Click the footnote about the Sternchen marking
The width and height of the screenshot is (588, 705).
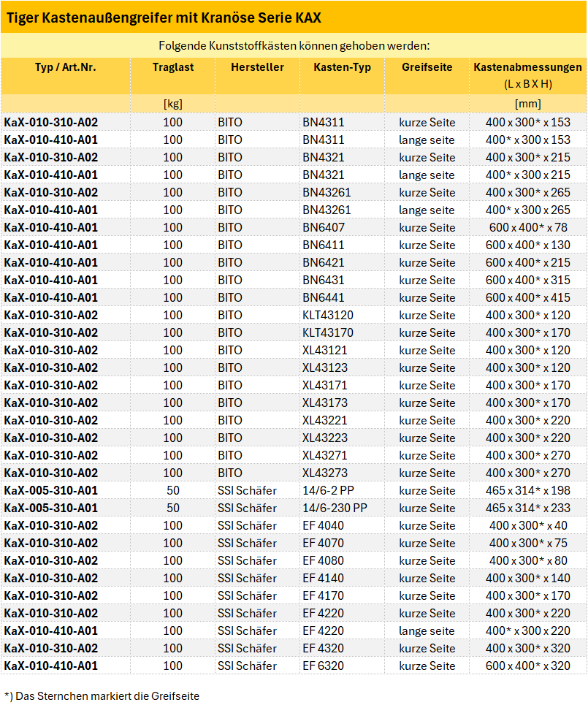pos(102,696)
